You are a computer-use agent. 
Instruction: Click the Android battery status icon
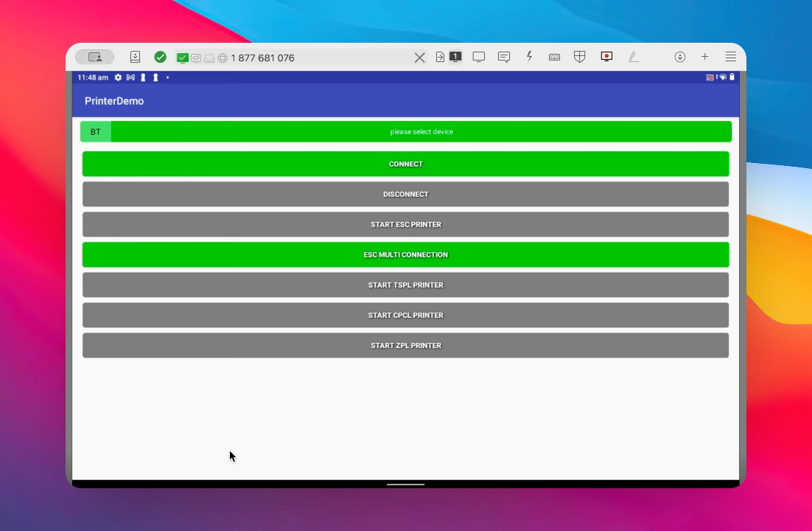pyautogui.click(x=732, y=77)
